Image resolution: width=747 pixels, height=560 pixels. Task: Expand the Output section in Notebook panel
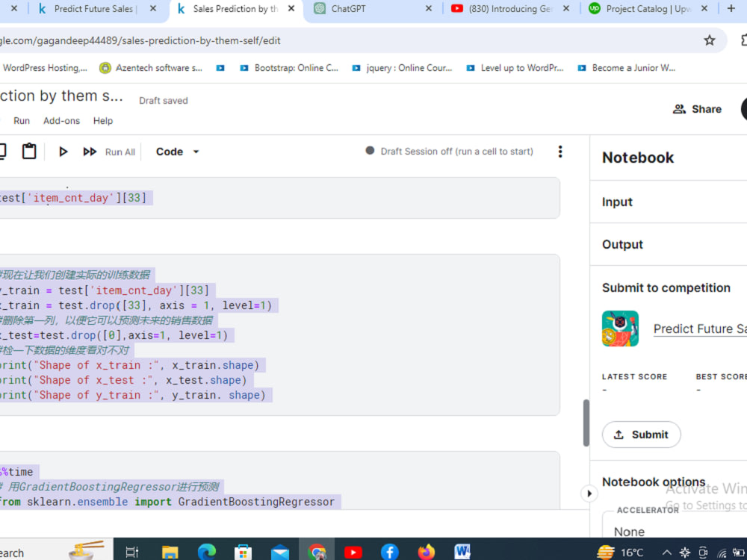click(x=668, y=244)
